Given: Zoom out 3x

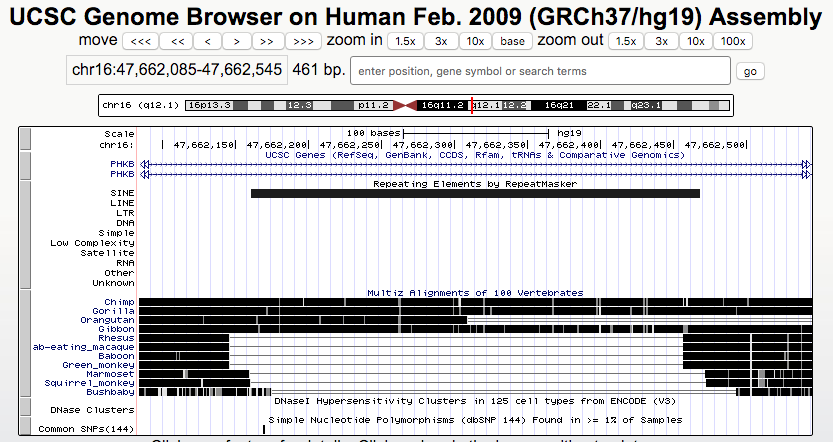Looking at the screenshot, I should tap(661, 41).
